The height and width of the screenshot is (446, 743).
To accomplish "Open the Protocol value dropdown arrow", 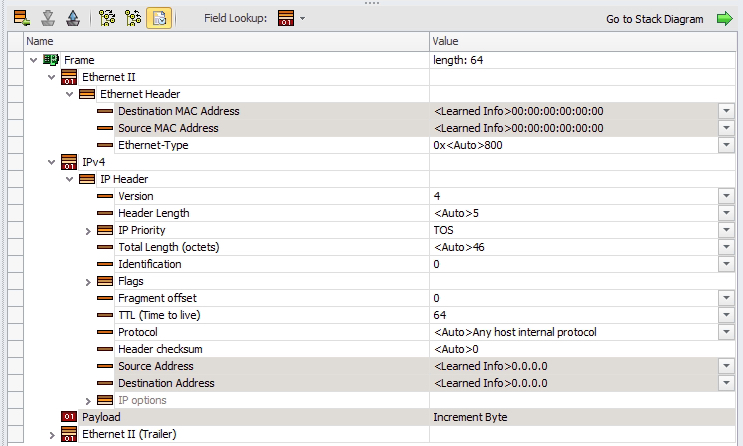I will (x=726, y=332).
